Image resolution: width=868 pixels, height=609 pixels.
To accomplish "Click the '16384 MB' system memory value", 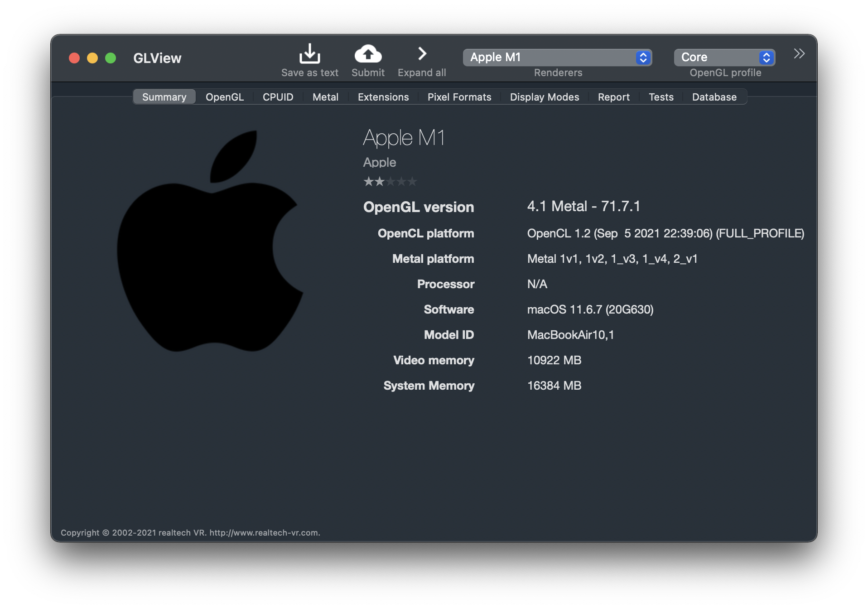I will [554, 386].
